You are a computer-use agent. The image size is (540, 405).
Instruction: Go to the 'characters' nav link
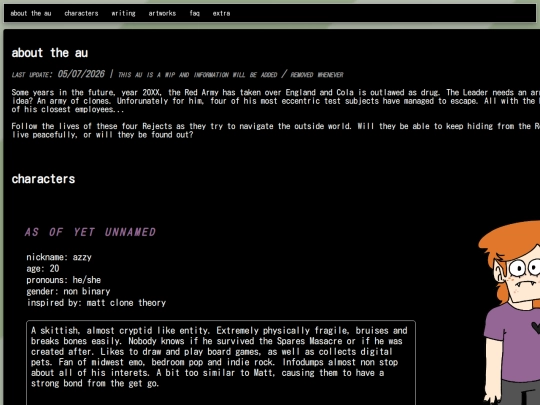pyautogui.click(x=81, y=13)
